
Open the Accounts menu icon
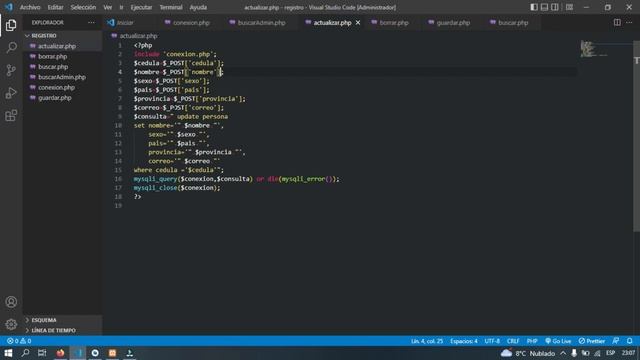pyautogui.click(x=11, y=302)
